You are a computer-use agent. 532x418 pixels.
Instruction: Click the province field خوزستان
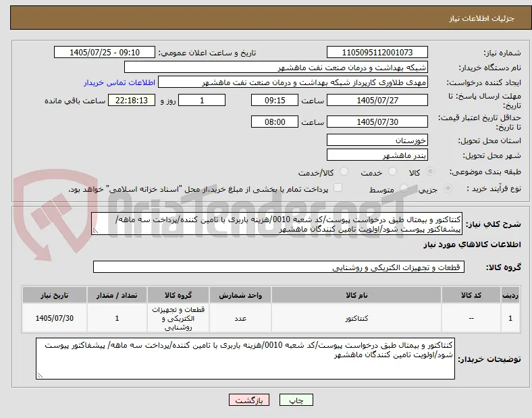[x=377, y=140]
